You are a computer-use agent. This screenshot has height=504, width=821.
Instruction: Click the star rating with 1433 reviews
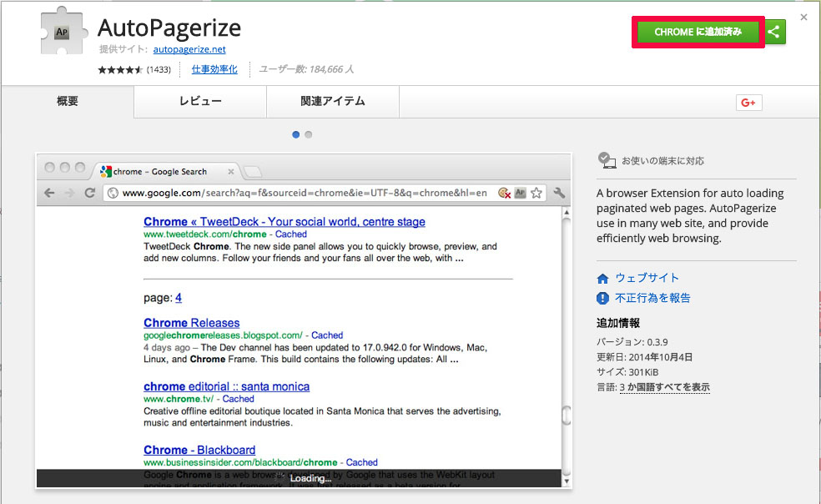click(134, 70)
